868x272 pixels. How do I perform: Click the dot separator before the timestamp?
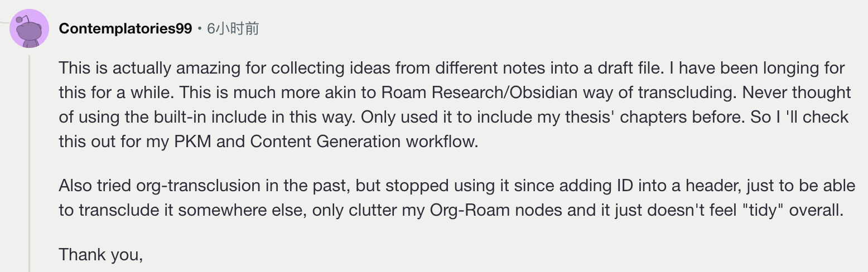[200, 29]
